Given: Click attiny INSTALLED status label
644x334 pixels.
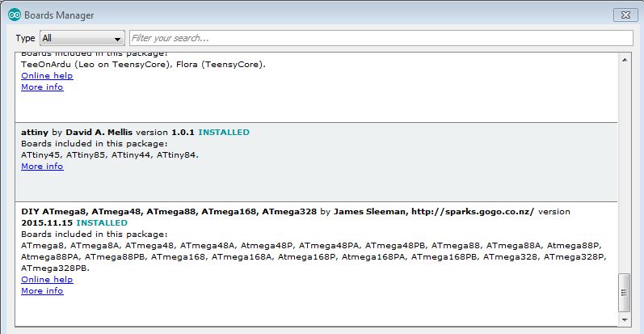Looking at the screenshot, I should 224,133.
